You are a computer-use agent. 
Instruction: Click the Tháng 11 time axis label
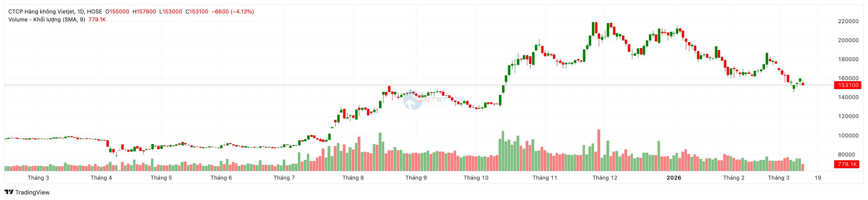[545, 178]
